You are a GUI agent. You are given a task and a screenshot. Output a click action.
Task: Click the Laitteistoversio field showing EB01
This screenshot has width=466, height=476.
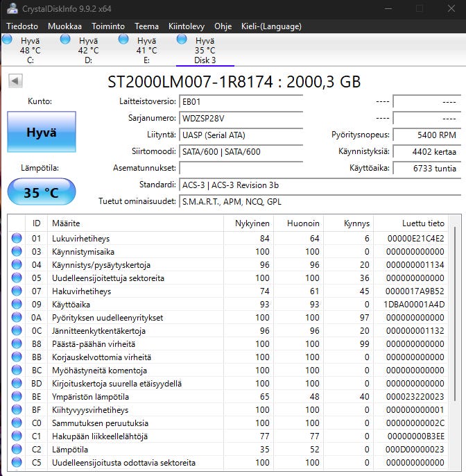(241, 102)
